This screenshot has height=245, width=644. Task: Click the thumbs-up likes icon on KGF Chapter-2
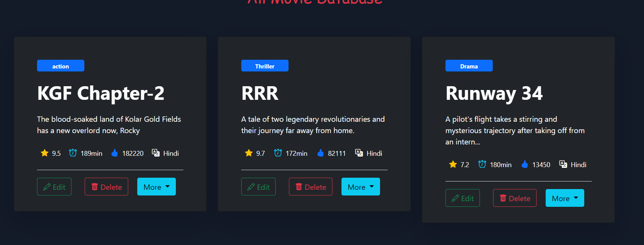(115, 153)
